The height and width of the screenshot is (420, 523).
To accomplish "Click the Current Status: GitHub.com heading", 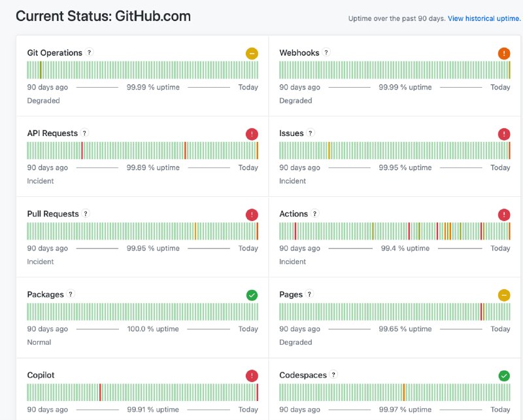I will point(103,16).
